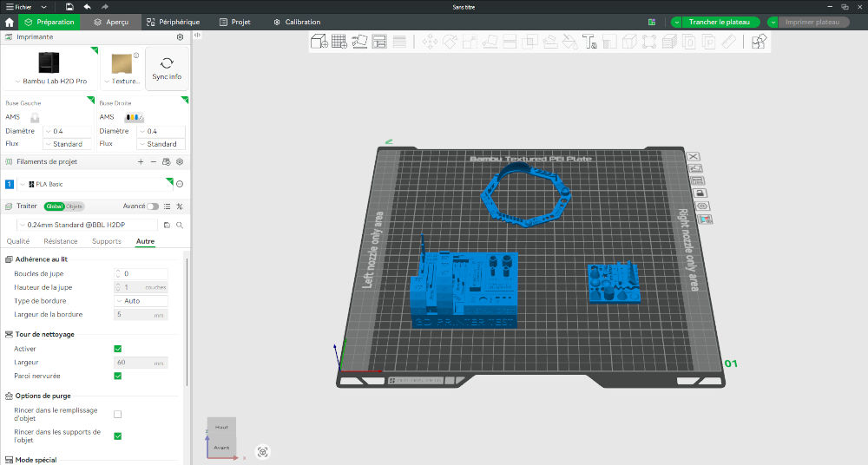Click the save icon in title bar
868x465 pixels.
tap(69, 7)
